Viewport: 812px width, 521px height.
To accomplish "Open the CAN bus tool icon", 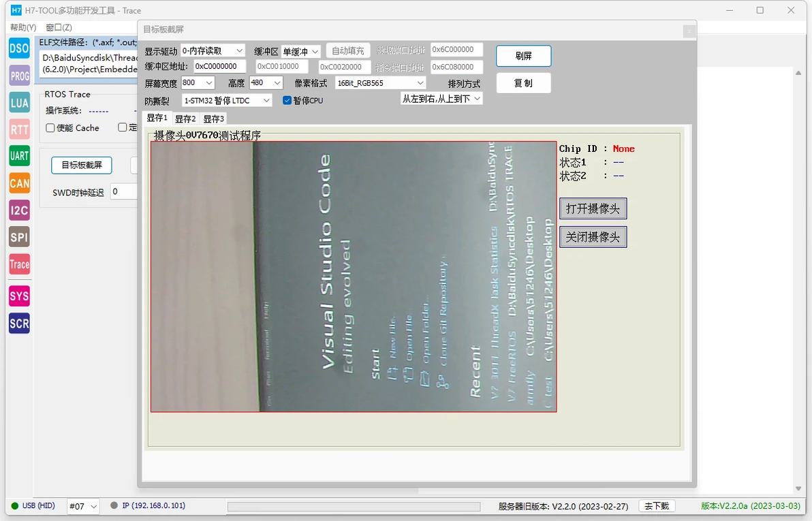I will coord(19,183).
